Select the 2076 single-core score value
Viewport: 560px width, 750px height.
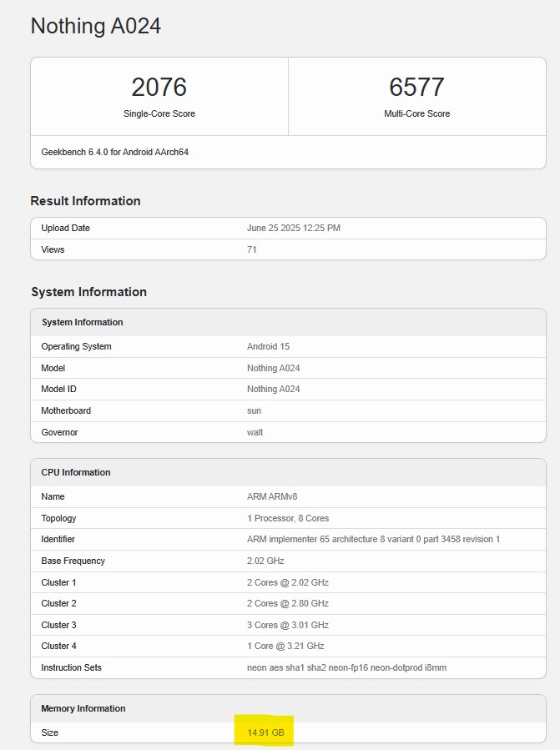click(x=159, y=87)
